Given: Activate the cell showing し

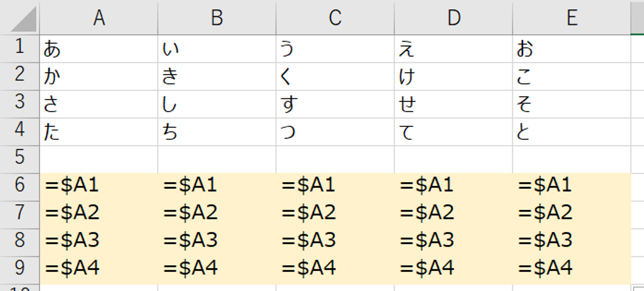Looking at the screenshot, I should 217,104.
